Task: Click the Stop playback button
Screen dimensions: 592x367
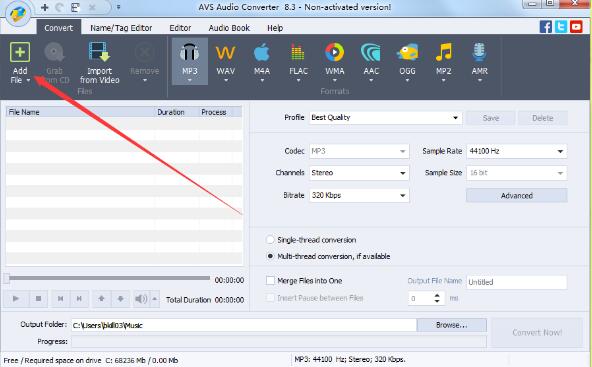Action: pyautogui.click(x=38, y=299)
